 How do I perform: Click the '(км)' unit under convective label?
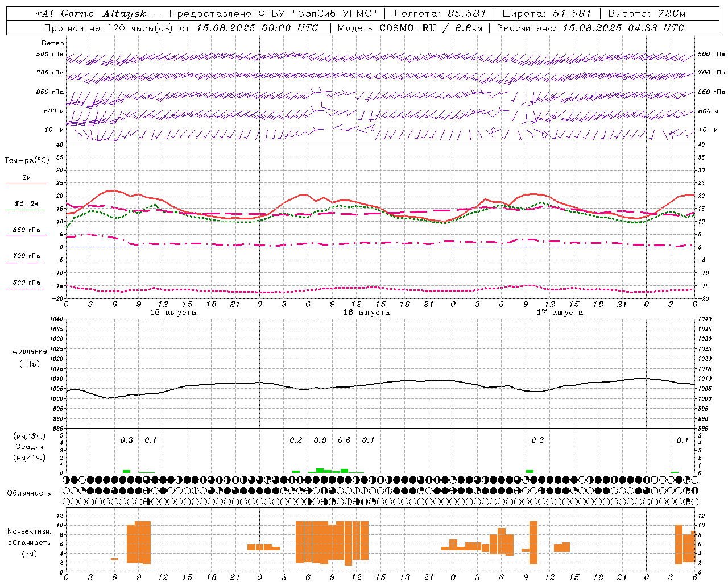(29, 554)
